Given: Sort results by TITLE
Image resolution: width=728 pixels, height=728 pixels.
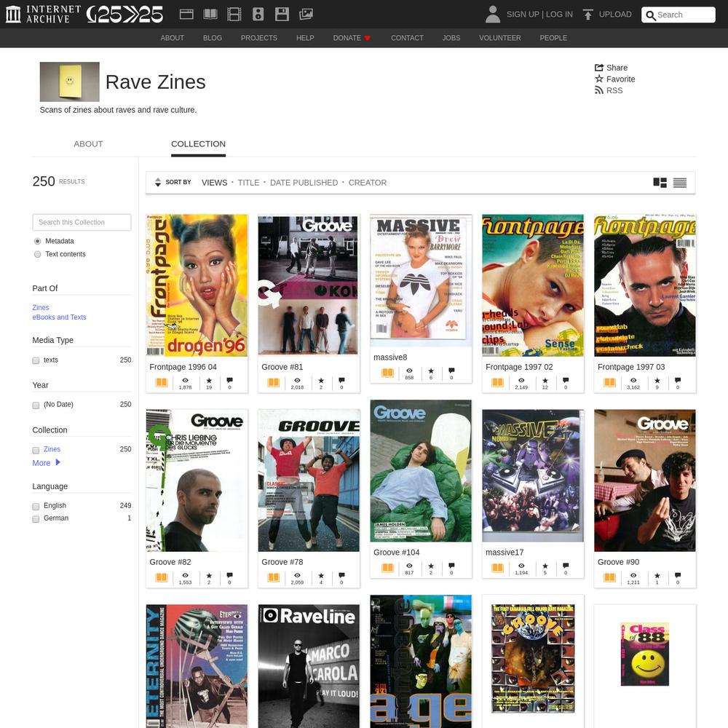Looking at the screenshot, I should (248, 183).
